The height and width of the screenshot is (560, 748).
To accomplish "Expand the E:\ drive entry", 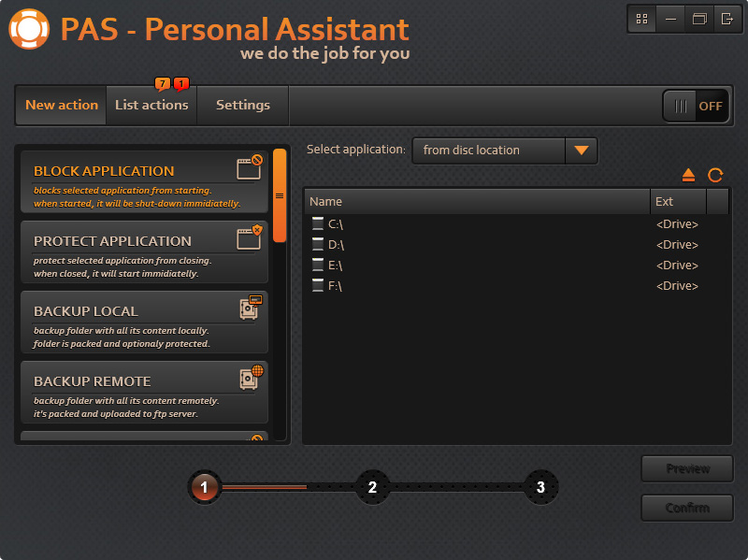I will tap(319, 265).
